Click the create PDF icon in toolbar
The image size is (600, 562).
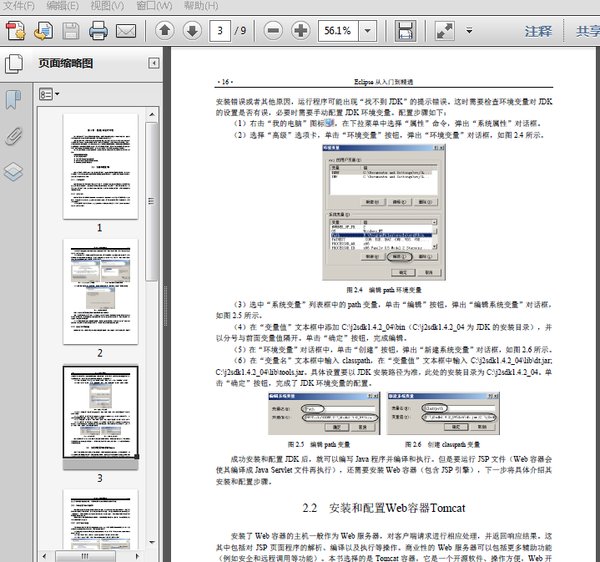pos(16,31)
